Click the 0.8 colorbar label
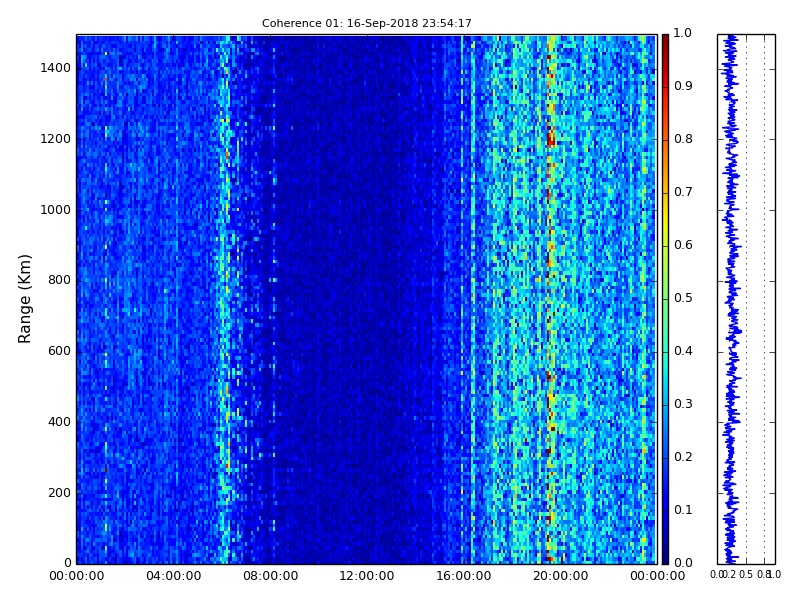This screenshot has width=800, height=600. 683,139
